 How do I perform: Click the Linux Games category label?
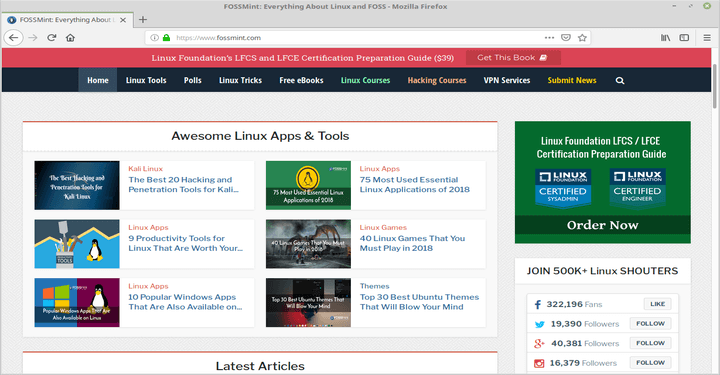[x=383, y=227]
